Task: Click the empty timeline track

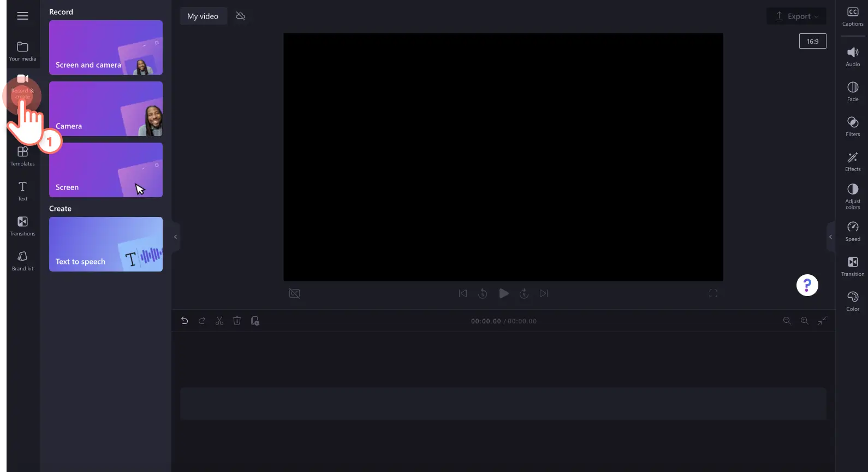Action: 503,404
